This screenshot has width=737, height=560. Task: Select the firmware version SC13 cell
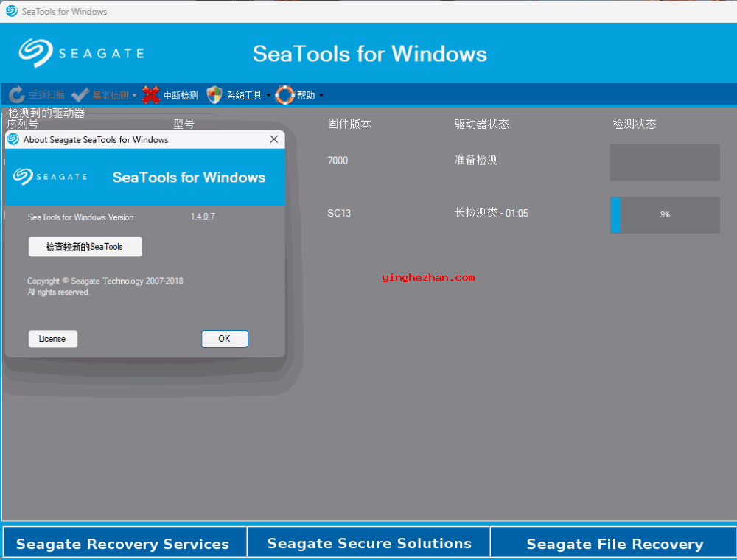pos(339,213)
